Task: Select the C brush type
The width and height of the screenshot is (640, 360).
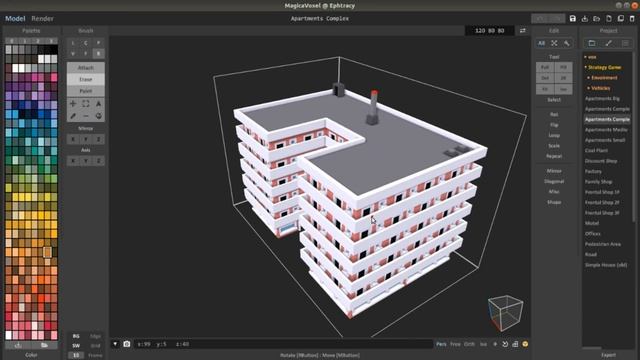Action: [x=86, y=43]
